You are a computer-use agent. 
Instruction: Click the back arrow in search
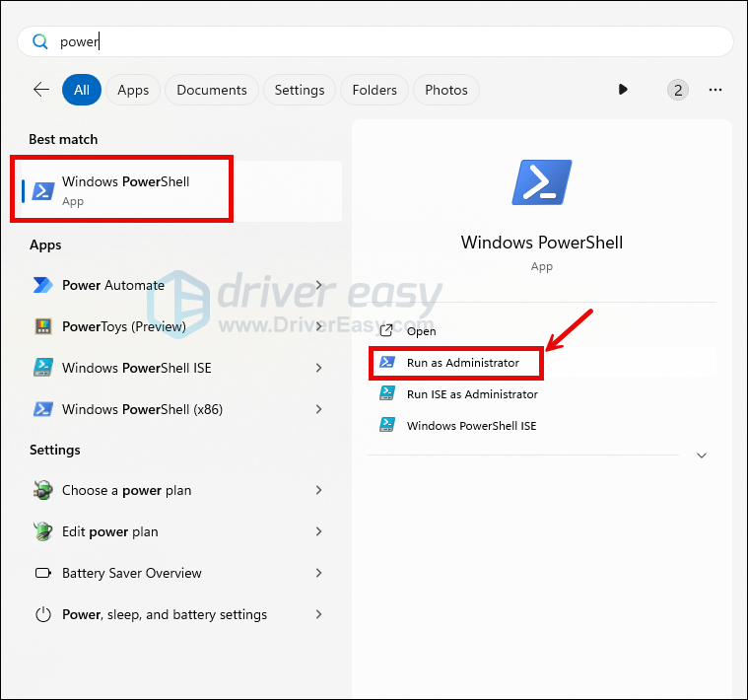tap(41, 90)
